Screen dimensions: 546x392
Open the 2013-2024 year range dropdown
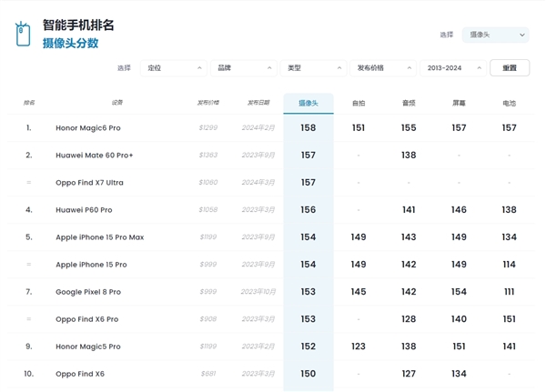pyautogui.click(x=452, y=68)
